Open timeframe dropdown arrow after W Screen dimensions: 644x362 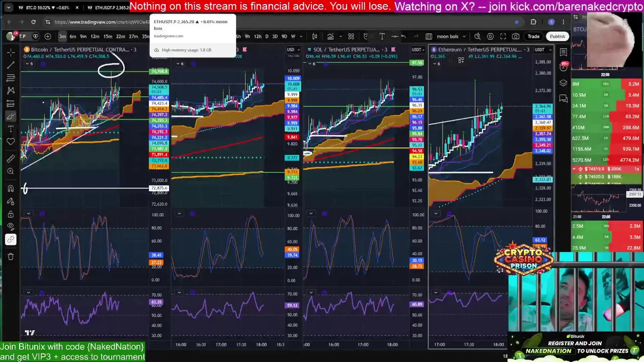click(301, 36)
